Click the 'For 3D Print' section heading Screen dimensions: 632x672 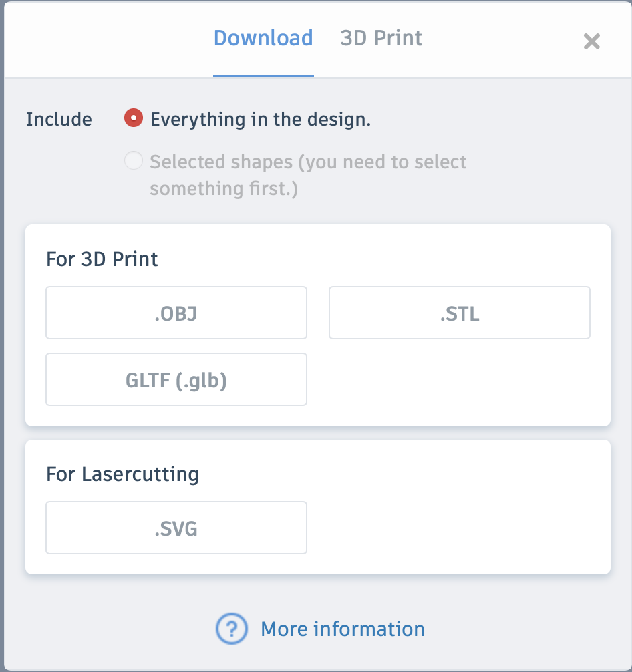click(x=102, y=259)
